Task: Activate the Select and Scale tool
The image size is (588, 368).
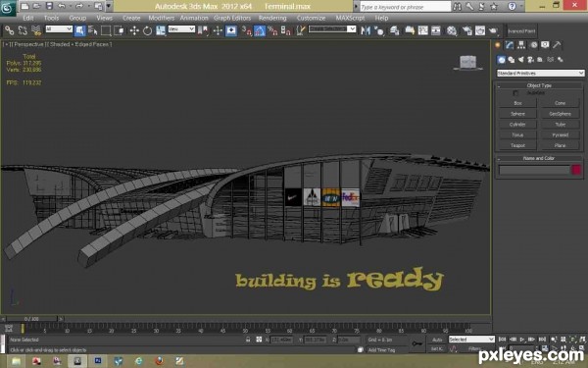Action: pos(161,30)
